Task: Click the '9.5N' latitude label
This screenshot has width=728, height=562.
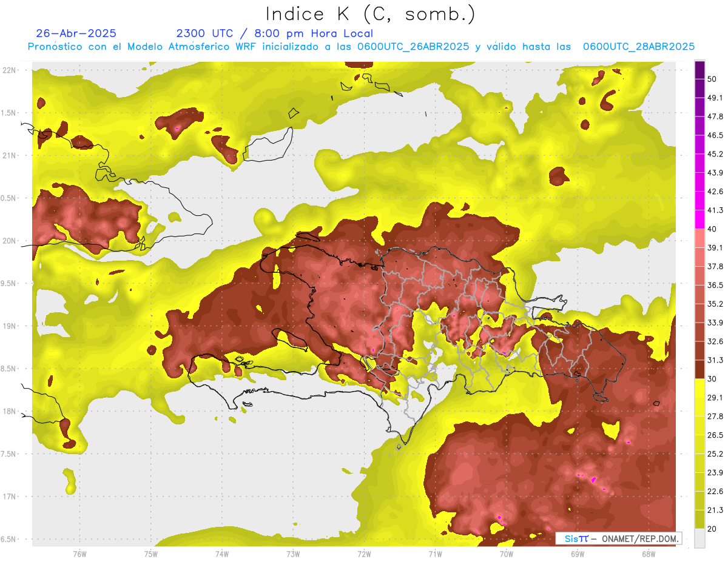Action: [9, 283]
